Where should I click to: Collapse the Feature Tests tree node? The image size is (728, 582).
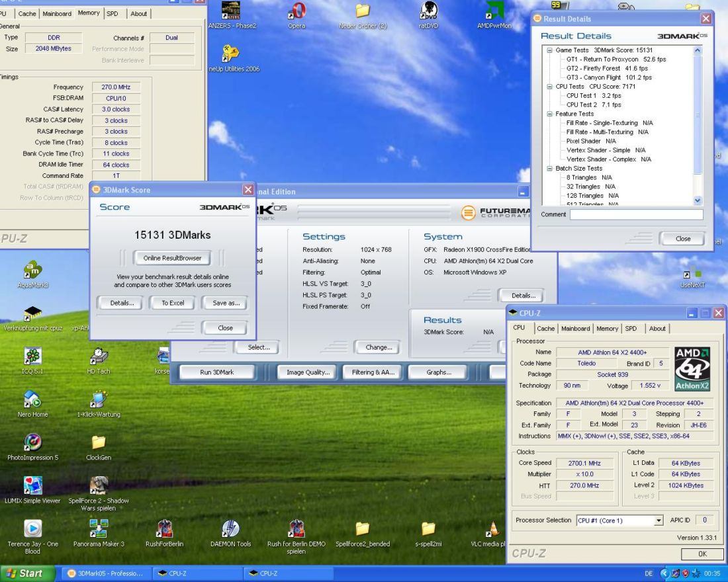[550, 114]
